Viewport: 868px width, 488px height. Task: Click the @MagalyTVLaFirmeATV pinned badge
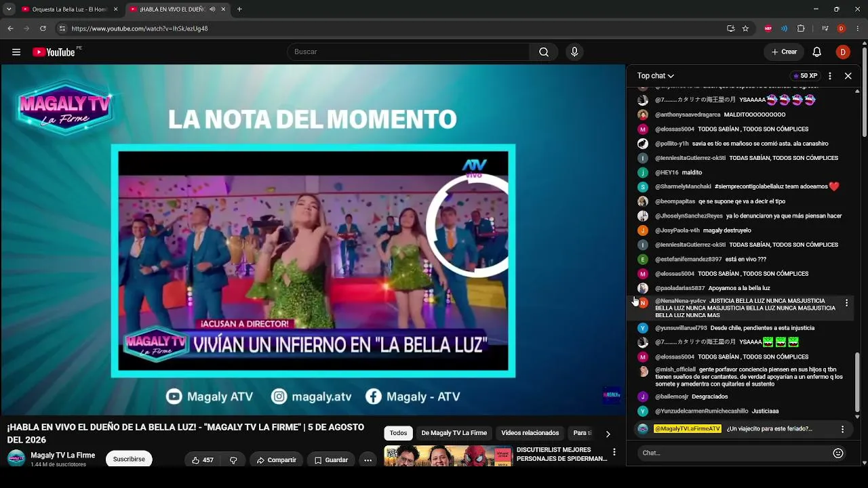(x=687, y=429)
